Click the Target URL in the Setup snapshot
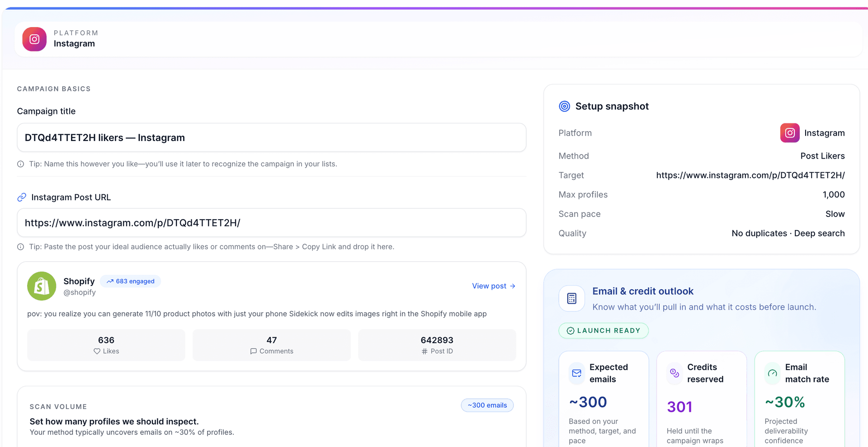This screenshot has height=447, width=868. pyautogui.click(x=750, y=175)
